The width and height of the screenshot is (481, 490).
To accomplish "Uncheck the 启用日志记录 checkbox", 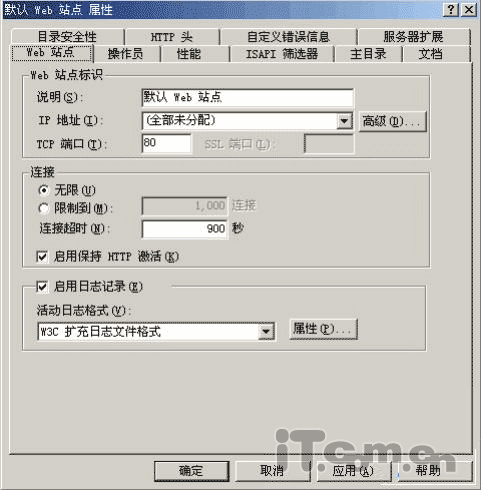I will [42, 287].
